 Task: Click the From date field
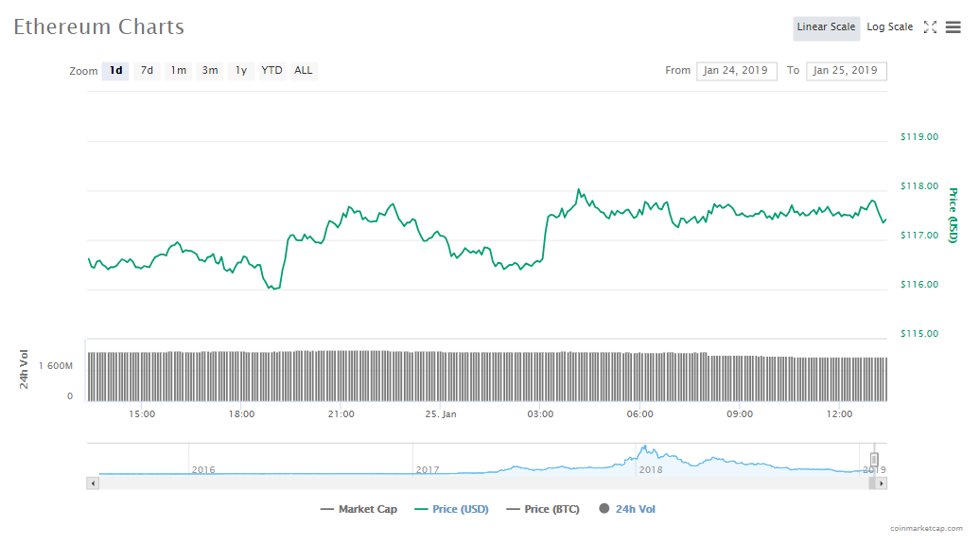click(736, 71)
